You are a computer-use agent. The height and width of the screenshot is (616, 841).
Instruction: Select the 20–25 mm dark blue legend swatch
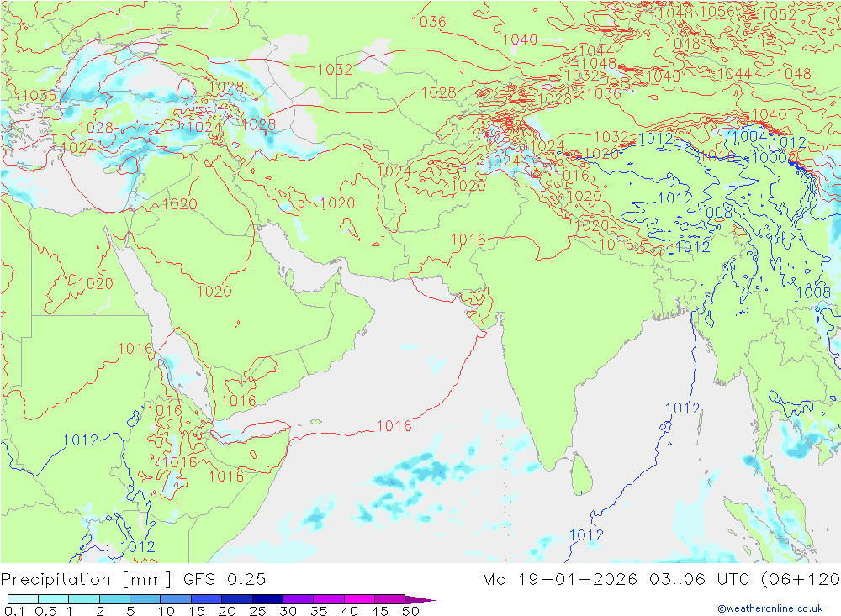(237, 599)
